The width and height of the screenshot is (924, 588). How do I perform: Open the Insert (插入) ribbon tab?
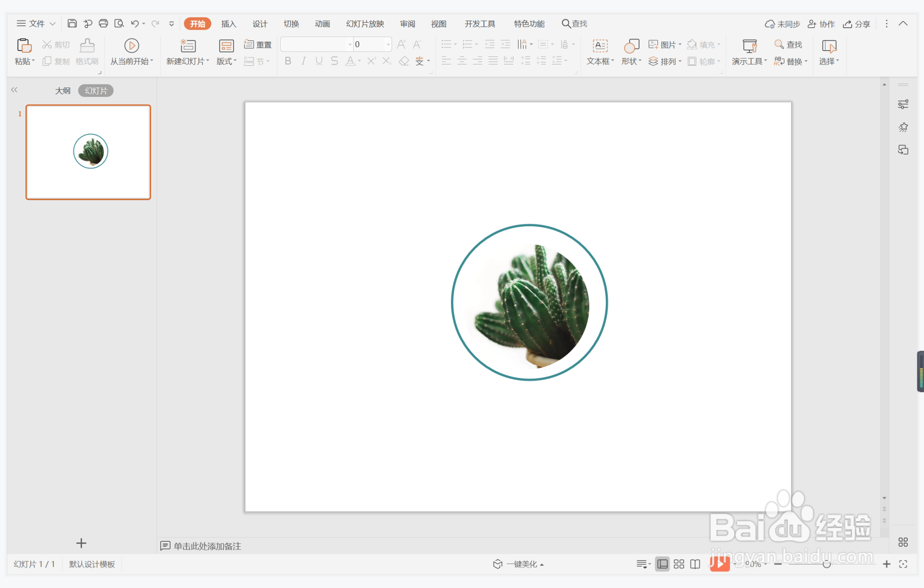pyautogui.click(x=228, y=24)
